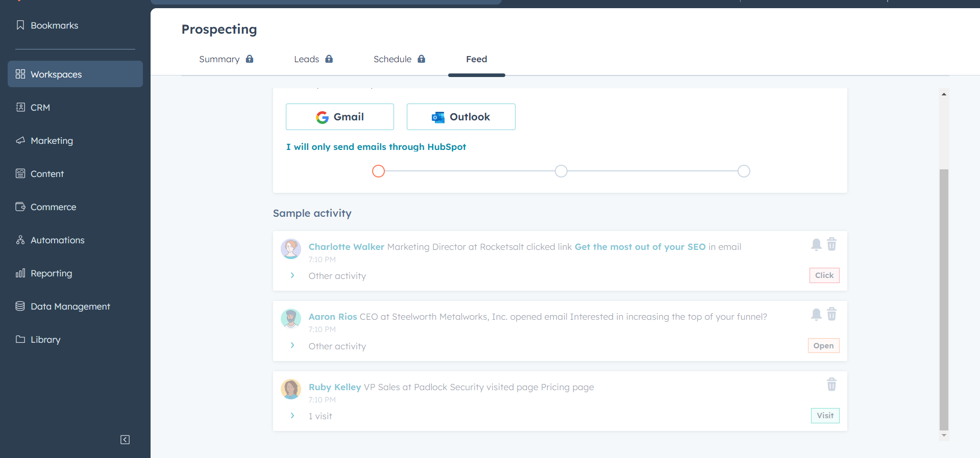Viewport: 980px width, 458px height.
Task: Click the Open tag on Aaron's activity
Action: click(x=824, y=346)
